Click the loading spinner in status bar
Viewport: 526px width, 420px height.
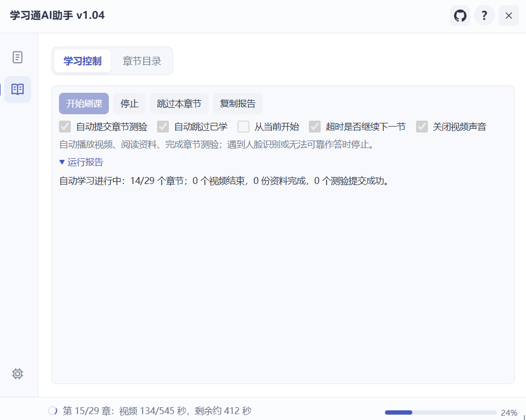[x=53, y=410]
